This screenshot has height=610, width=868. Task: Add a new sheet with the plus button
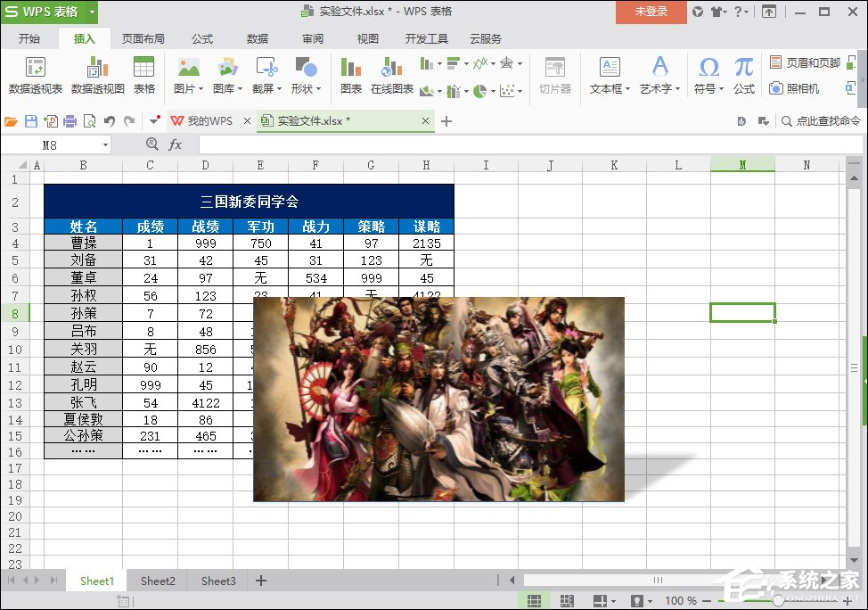pyautogui.click(x=260, y=581)
